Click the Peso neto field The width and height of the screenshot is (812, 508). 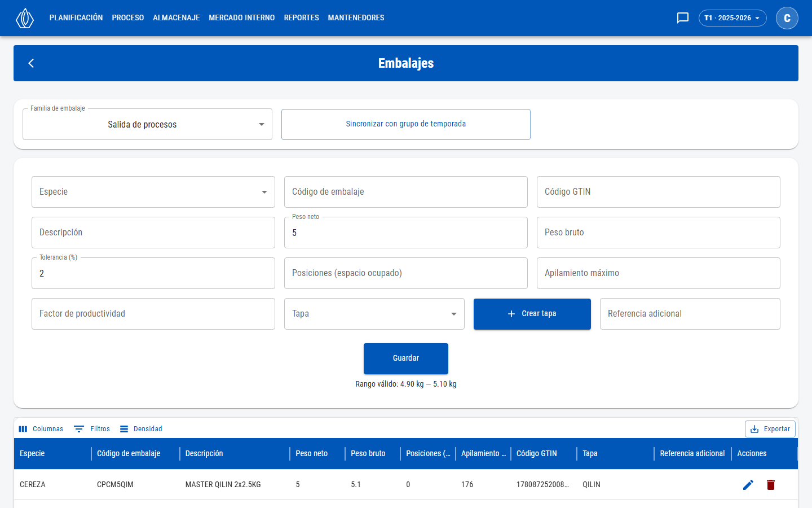406,233
